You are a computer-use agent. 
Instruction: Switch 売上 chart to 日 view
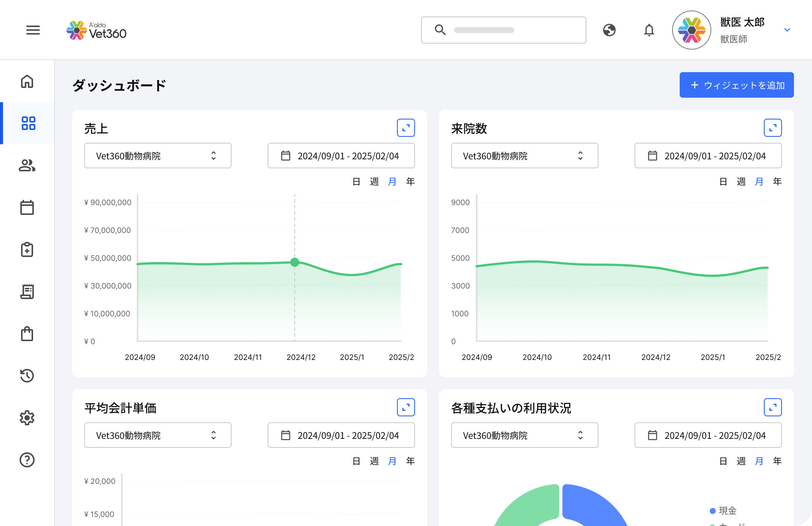(356, 182)
